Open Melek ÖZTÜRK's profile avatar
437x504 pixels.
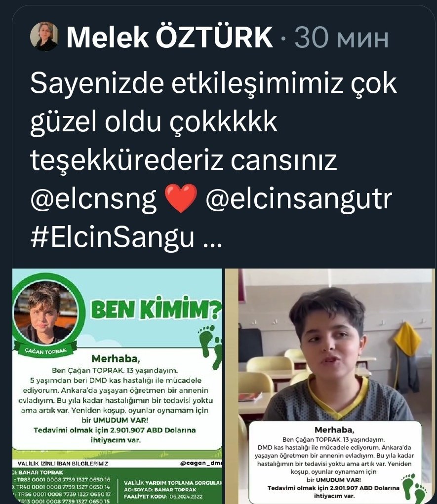(45, 37)
